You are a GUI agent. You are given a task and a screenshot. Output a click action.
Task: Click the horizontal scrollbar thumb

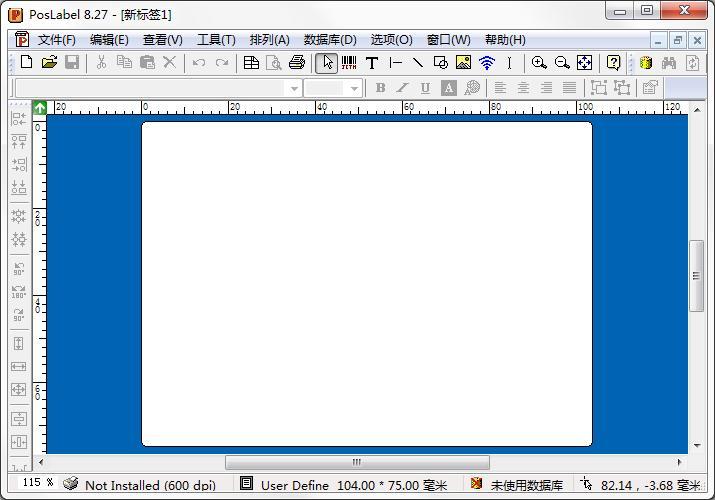tap(357, 462)
